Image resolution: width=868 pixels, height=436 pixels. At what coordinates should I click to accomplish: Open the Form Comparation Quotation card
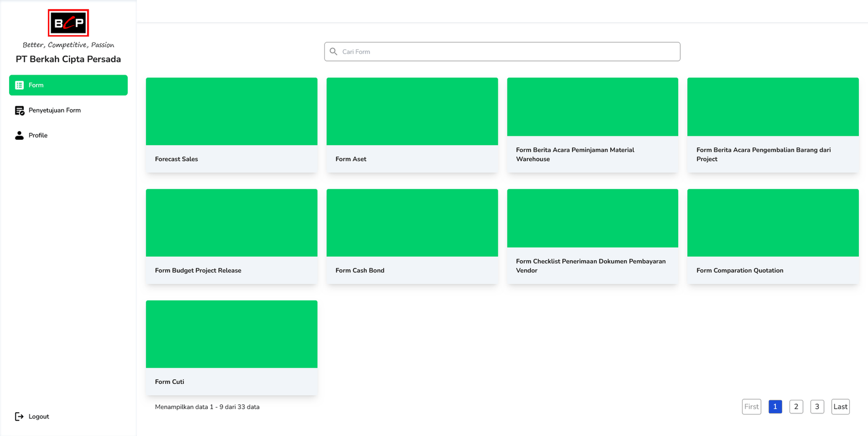tap(772, 236)
